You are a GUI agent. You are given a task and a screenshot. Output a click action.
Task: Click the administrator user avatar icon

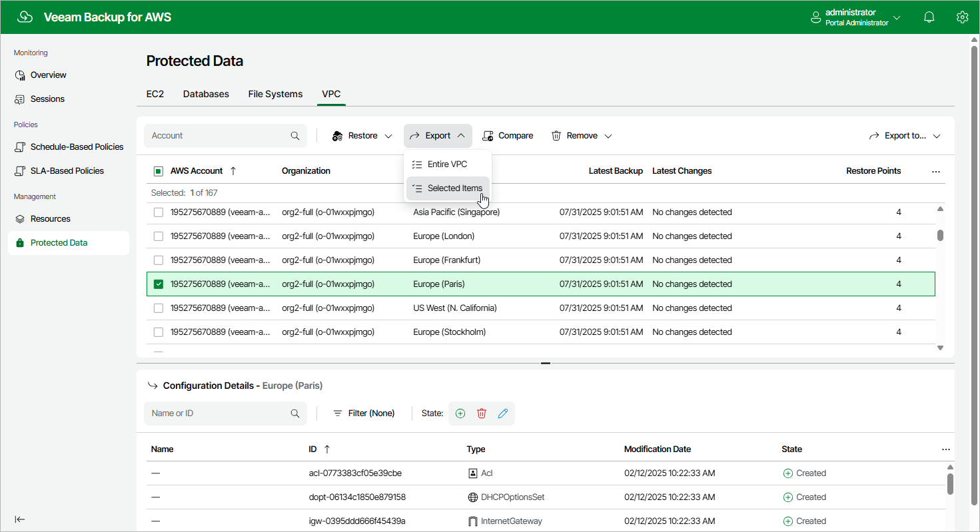(x=815, y=18)
